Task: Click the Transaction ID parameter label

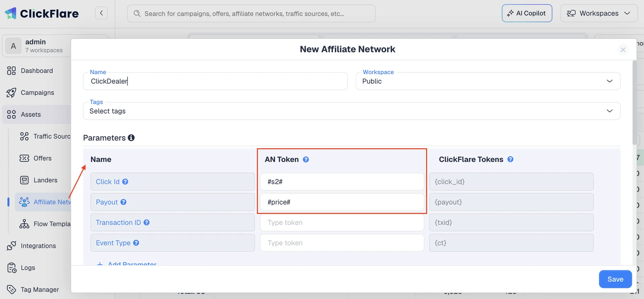Action: pyautogui.click(x=118, y=222)
